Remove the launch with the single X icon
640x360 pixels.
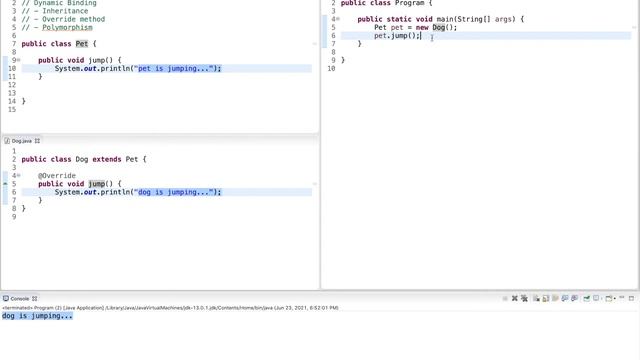point(515,298)
